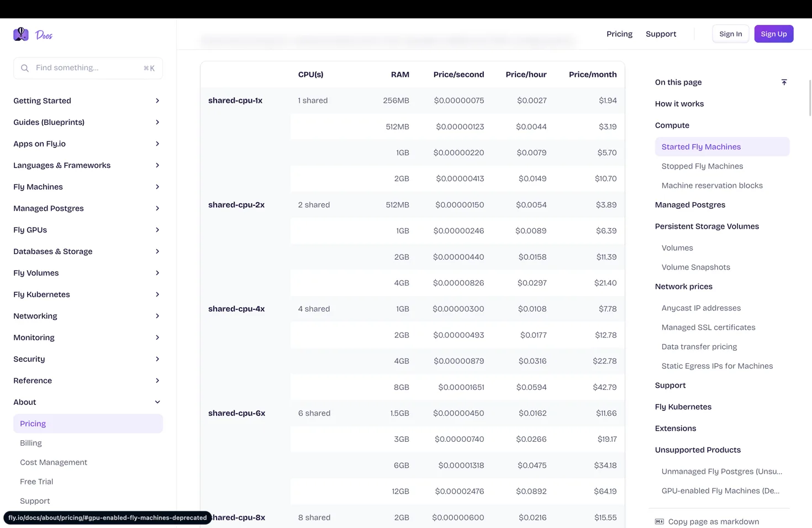Go to Extensions section link
This screenshot has height=528, width=812.
tap(675, 429)
